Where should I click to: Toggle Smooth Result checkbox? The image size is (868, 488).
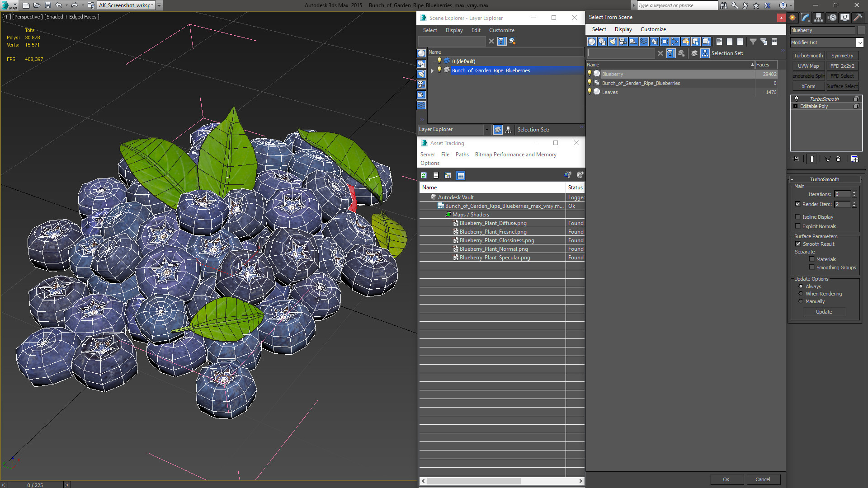point(798,244)
